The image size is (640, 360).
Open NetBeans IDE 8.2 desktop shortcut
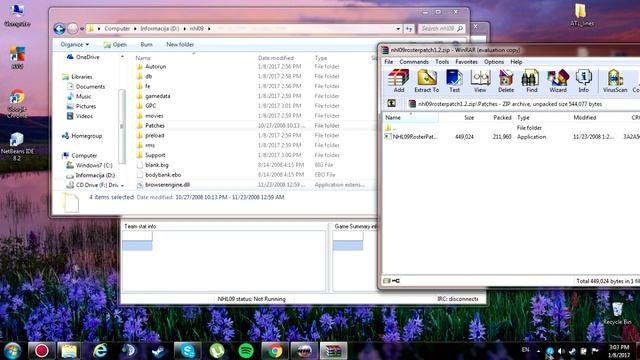click(16, 146)
